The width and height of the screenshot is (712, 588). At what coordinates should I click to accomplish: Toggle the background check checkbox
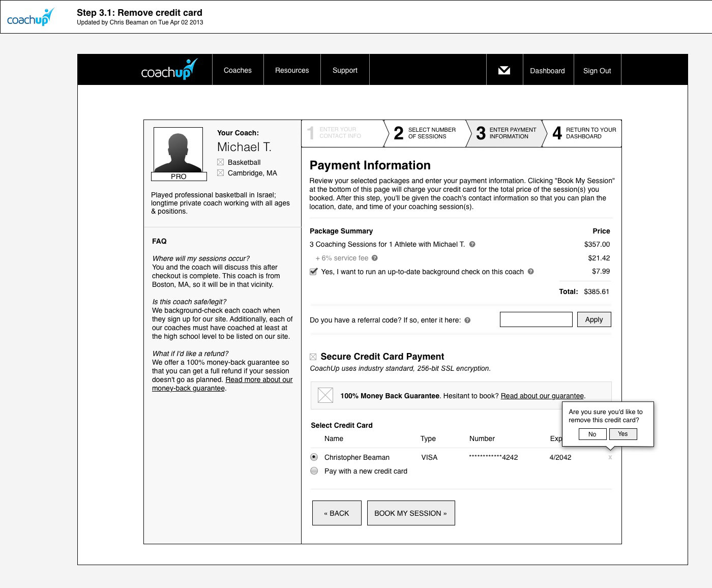pos(314,272)
